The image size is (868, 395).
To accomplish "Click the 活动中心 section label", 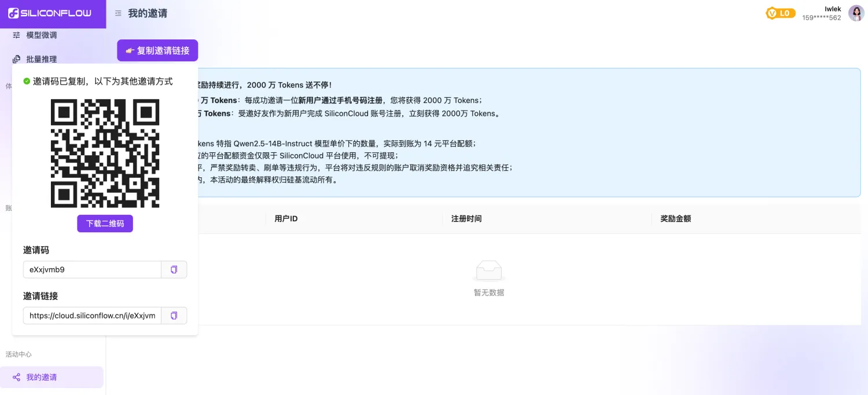I will (19, 354).
